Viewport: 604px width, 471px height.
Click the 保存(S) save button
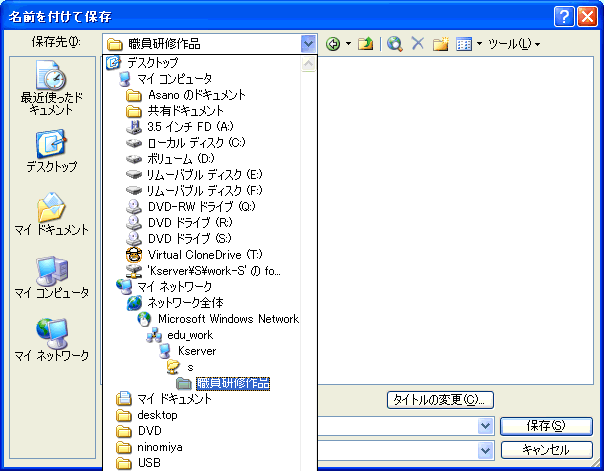click(x=546, y=426)
